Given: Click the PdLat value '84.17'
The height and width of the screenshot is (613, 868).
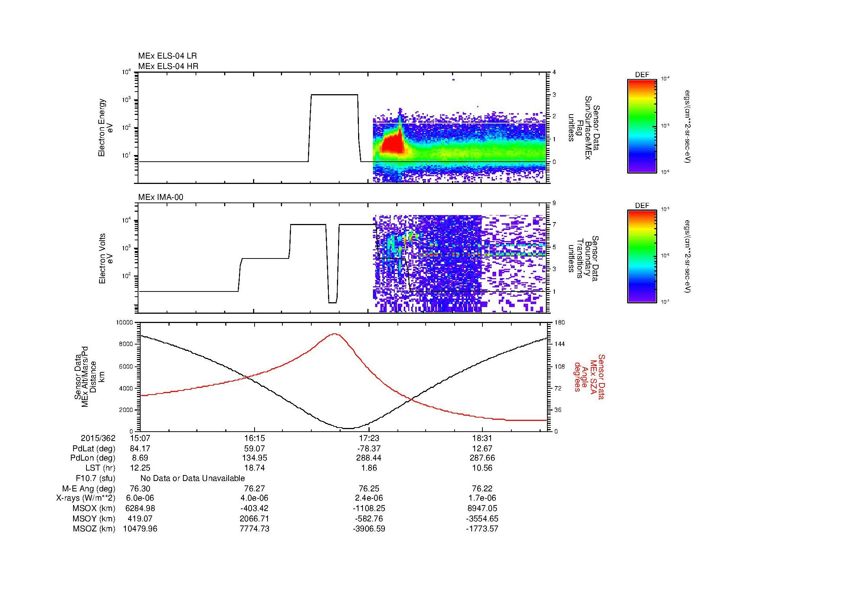Looking at the screenshot, I should click(x=140, y=449).
